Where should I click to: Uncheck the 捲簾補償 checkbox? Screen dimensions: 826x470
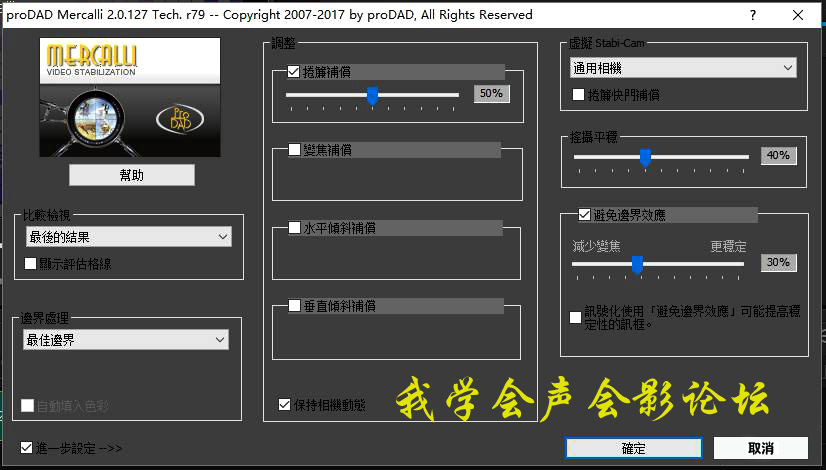(x=294, y=72)
